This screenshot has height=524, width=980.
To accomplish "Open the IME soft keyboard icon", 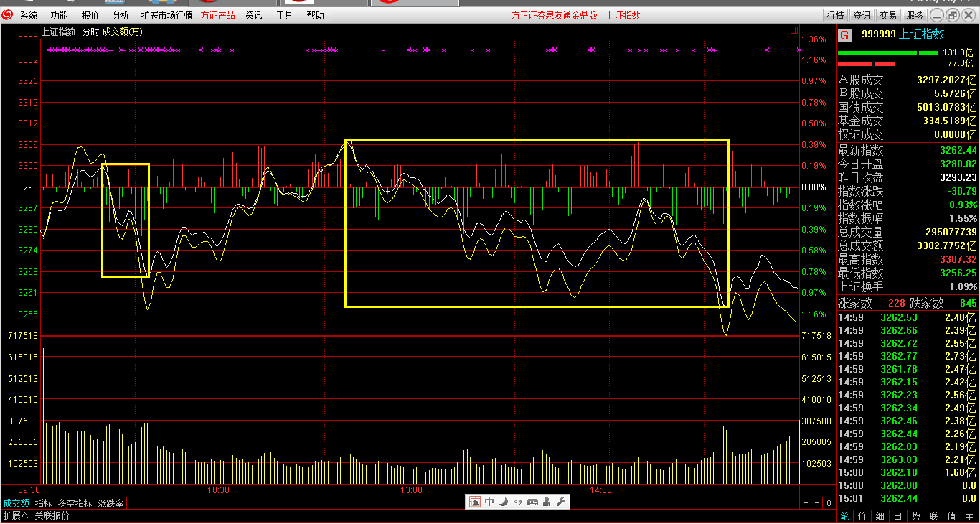I will [532, 502].
